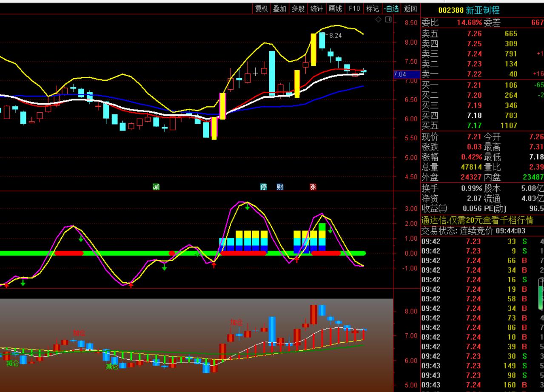This screenshot has width=544, height=392.
Task: Click the 3.00 indicator axis label
Action: 411,209
